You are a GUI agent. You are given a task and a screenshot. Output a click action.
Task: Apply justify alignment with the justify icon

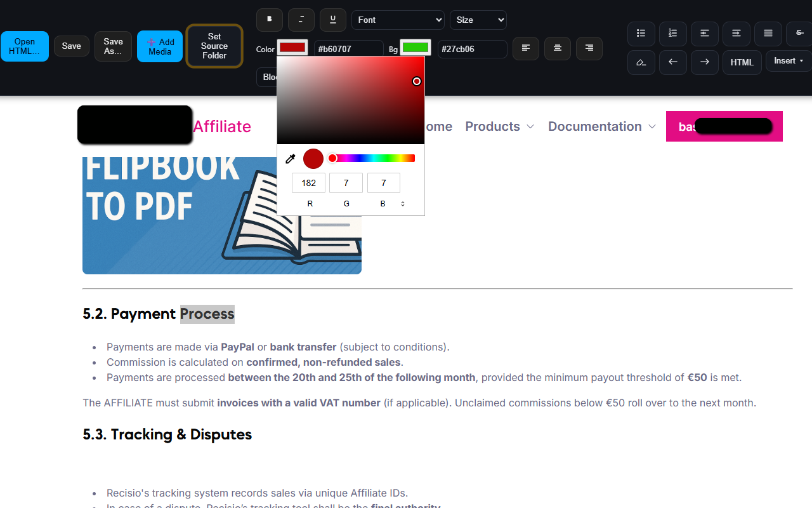point(768,34)
